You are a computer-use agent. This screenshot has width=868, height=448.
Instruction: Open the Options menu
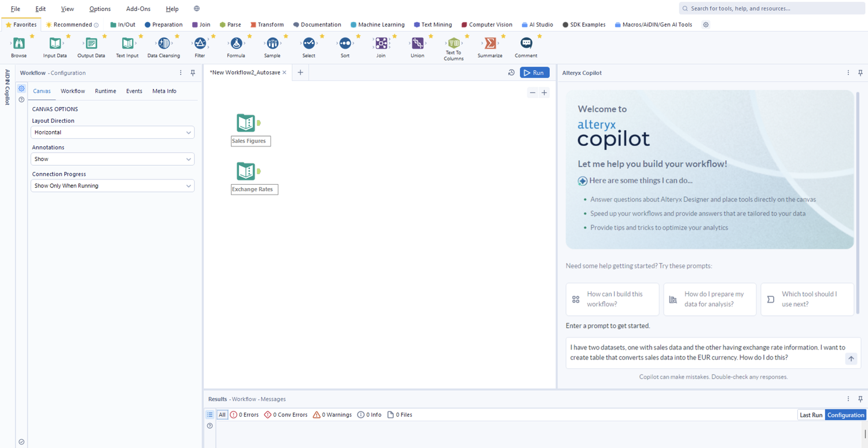coord(100,9)
